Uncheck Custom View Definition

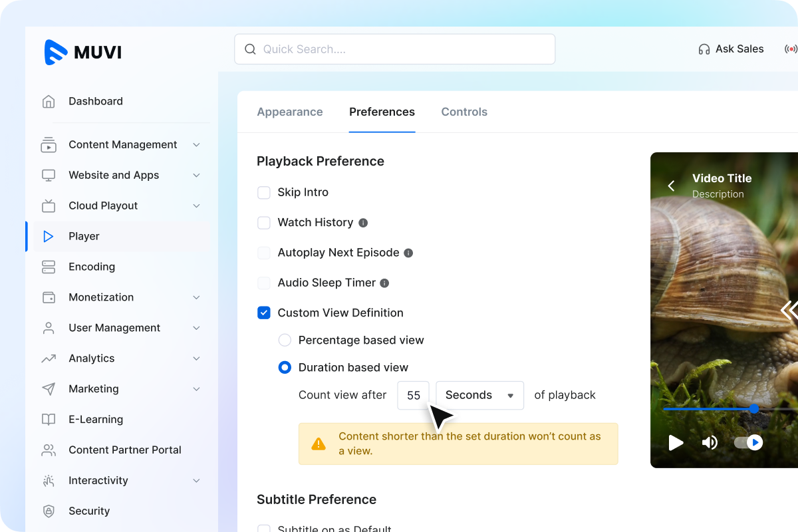264,313
